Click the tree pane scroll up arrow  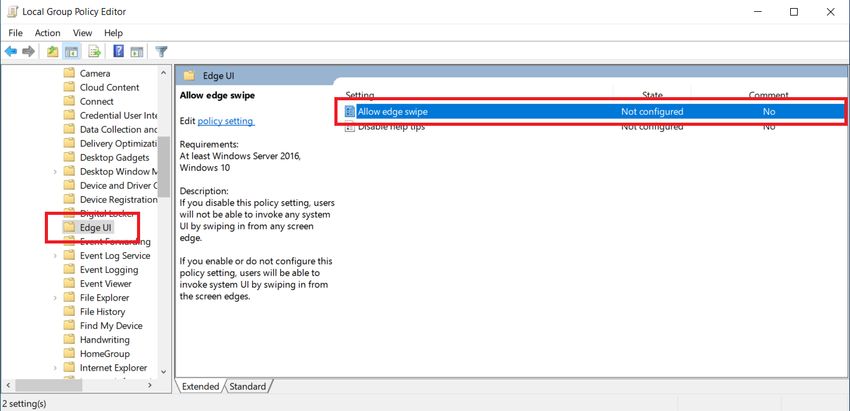pyautogui.click(x=164, y=72)
